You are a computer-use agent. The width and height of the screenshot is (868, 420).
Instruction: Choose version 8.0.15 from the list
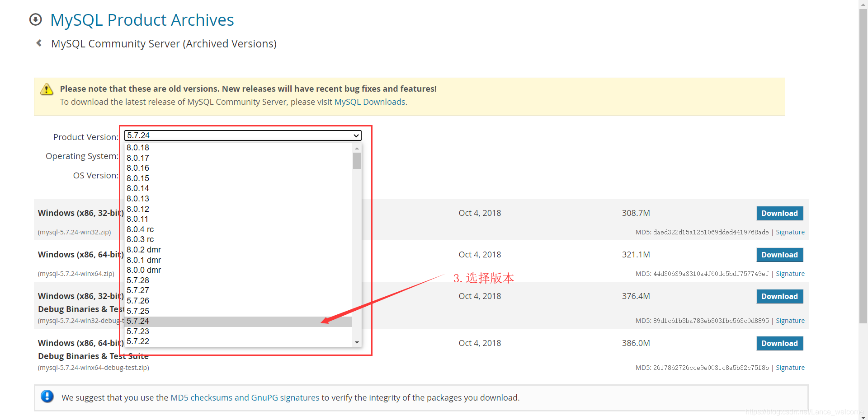pyautogui.click(x=238, y=178)
